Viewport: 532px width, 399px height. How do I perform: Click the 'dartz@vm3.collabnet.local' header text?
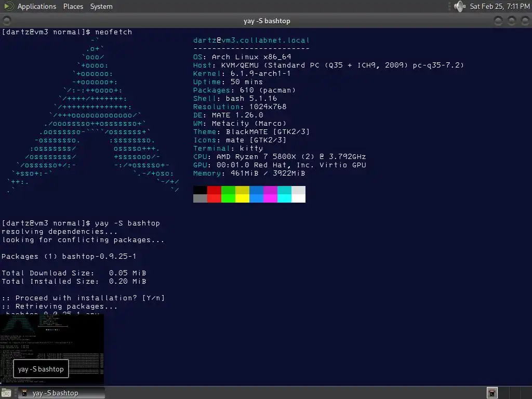coord(251,40)
